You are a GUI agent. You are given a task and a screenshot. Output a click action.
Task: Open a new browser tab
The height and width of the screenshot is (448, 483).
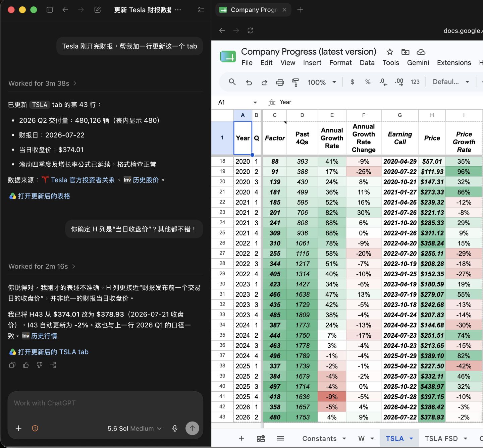point(300,10)
